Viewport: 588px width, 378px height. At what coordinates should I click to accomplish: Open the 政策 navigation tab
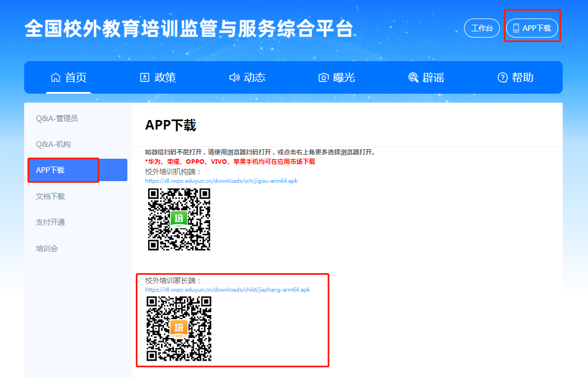click(158, 77)
